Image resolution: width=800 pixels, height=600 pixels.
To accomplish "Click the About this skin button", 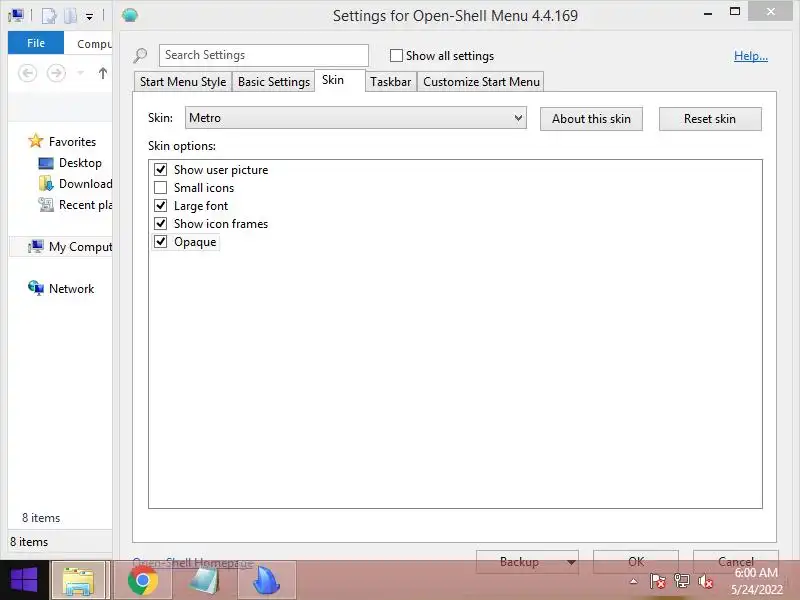I will pos(591,119).
